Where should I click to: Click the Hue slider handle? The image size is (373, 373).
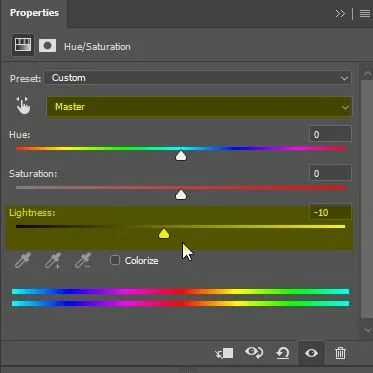point(181,156)
